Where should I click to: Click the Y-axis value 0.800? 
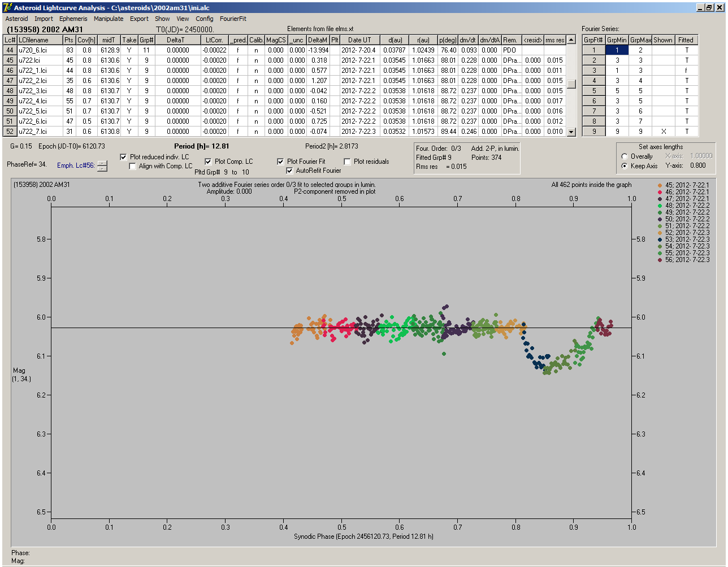coord(697,165)
